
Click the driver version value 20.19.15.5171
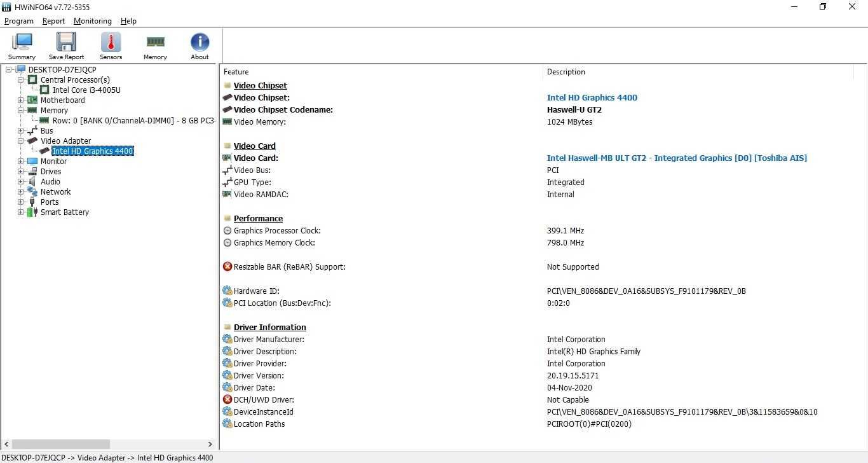coord(573,375)
